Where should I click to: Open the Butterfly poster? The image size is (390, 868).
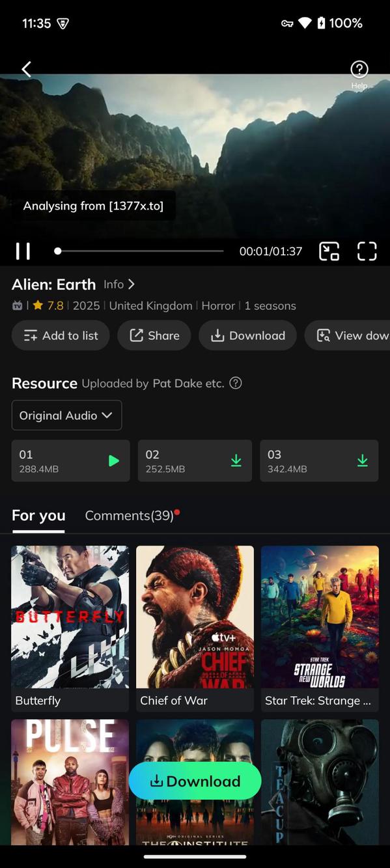click(70, 617)
